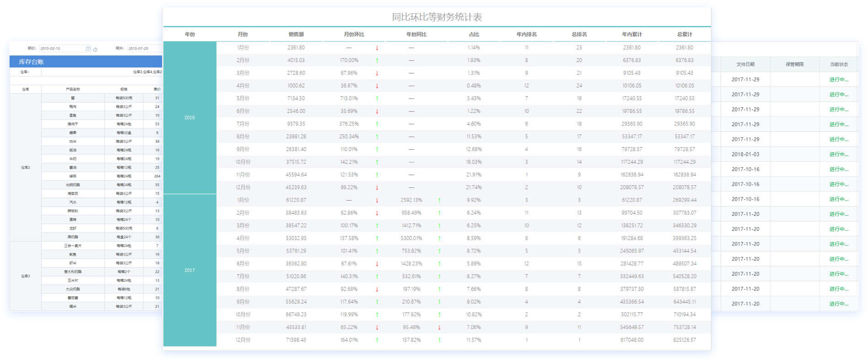Screen dimensions: 868x362
Task: Click the 期初 date field showing 2010-02-10
Action: (61, 49)
